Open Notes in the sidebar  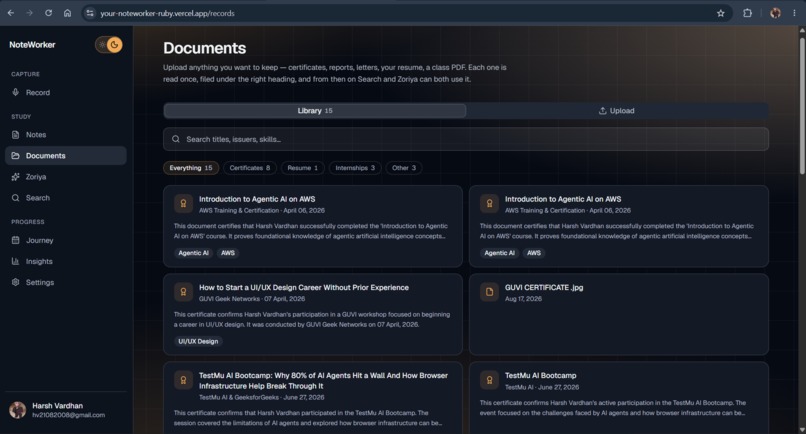coord(66,135)
